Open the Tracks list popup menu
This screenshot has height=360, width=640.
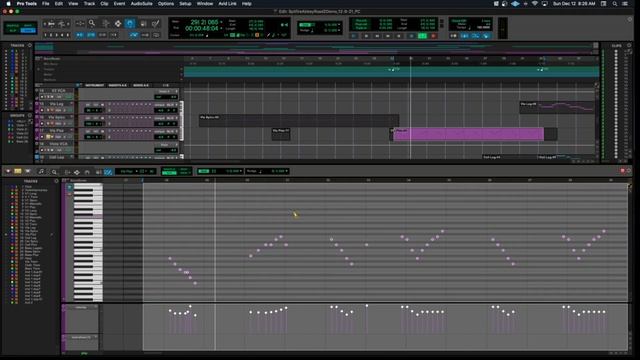tap(30, 45)
